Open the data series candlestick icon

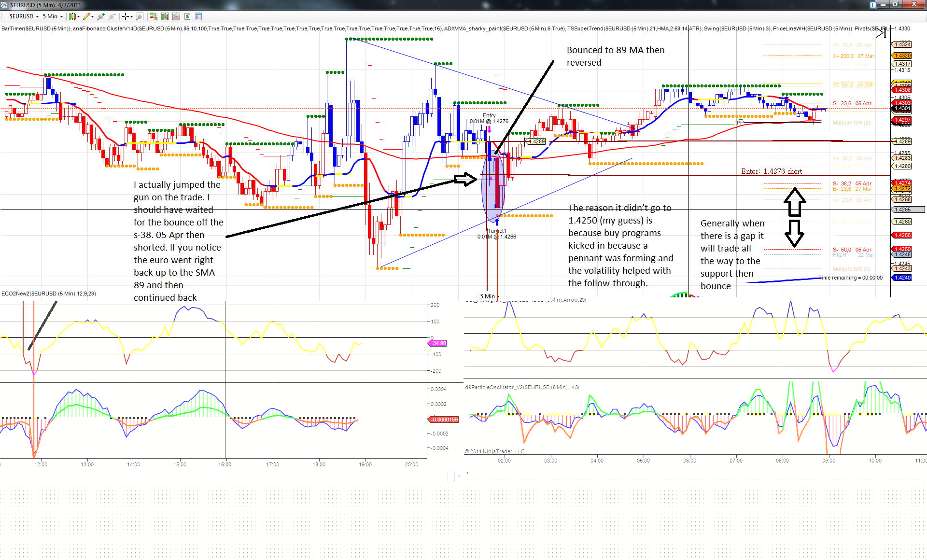[165, 16]
